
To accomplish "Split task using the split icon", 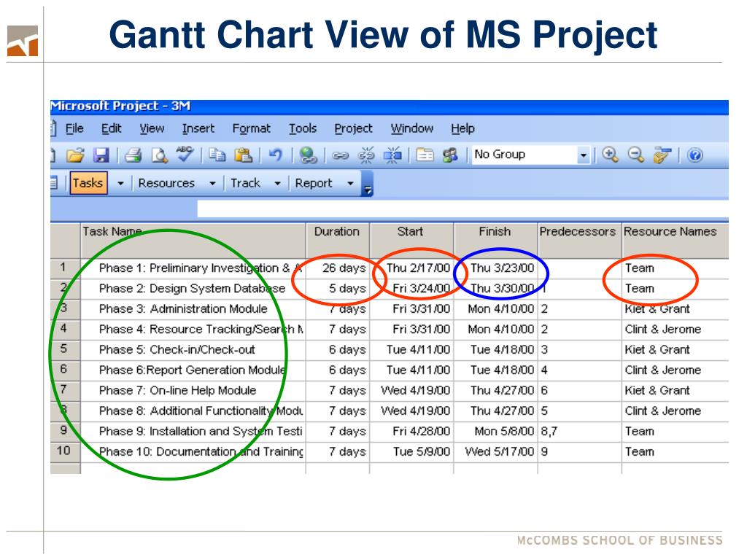I will 392,155.
